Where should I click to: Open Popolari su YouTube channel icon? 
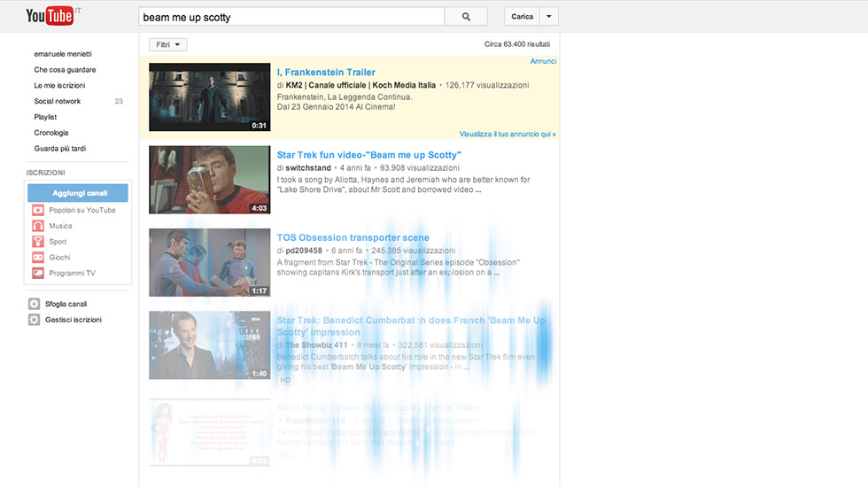(x=38, y=210)
